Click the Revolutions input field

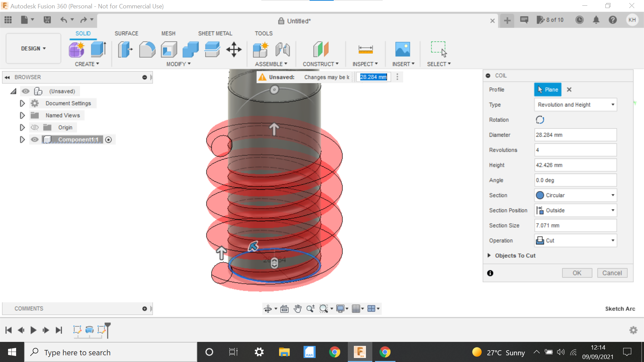click(575, 150)
